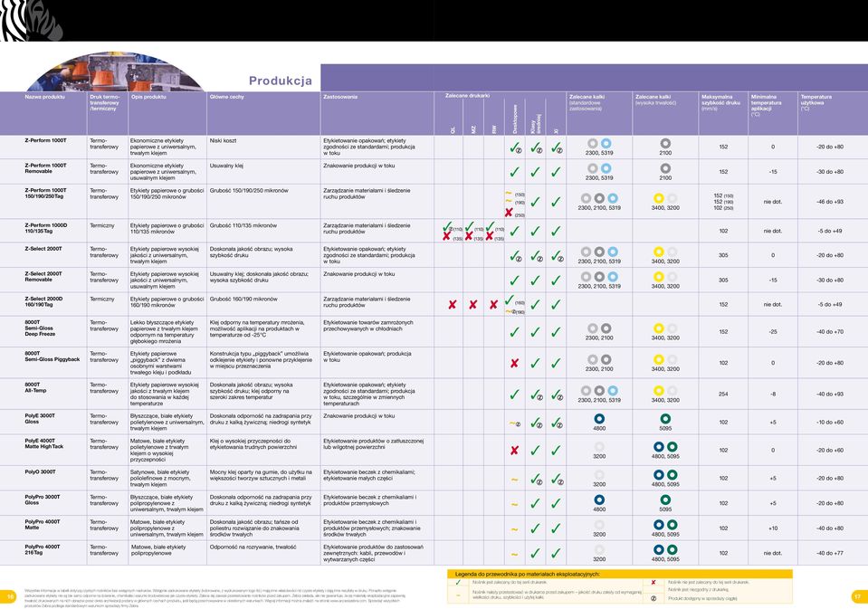868x609 pixels.
Task: Click the 'Maksymalna szybkość druku' column header
Action: pos(720,103)
